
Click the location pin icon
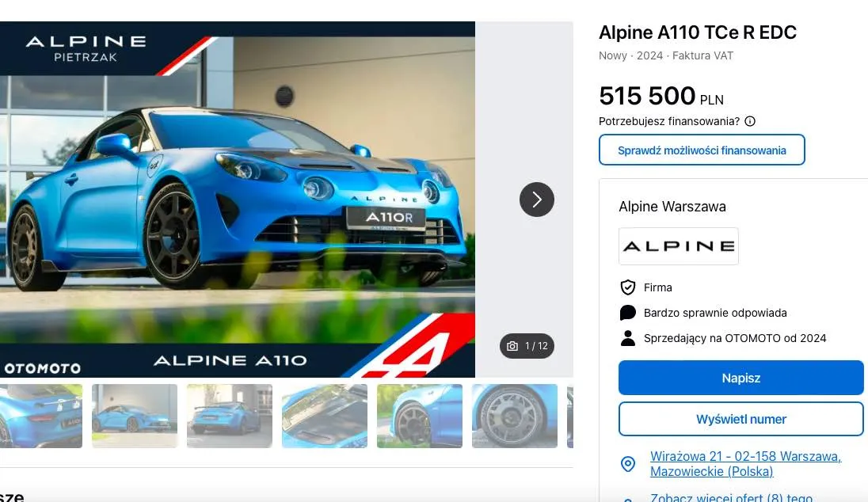pos(628,464)
